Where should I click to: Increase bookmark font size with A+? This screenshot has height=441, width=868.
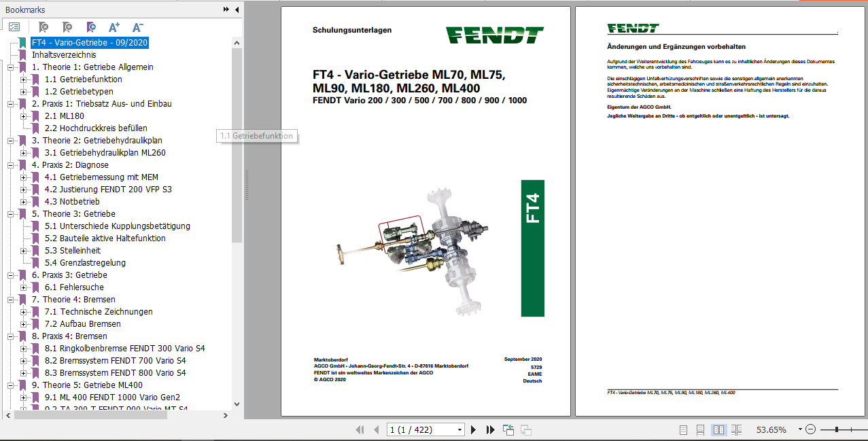point(114,27)
